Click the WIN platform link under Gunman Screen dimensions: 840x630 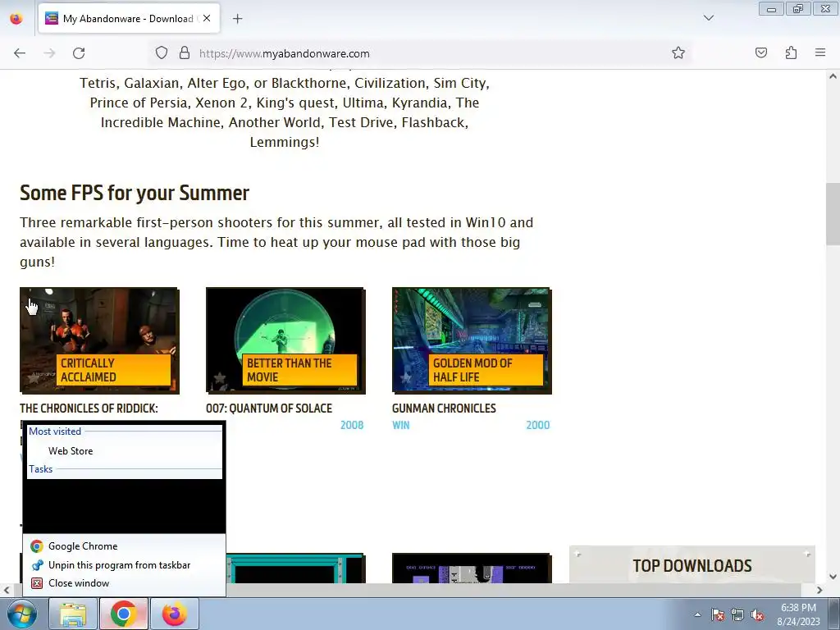click(400, 425)
